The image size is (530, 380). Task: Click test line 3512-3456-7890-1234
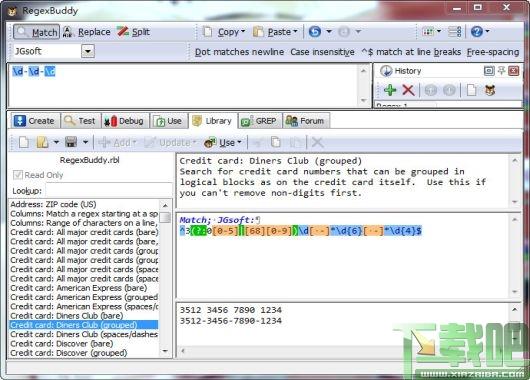(x=231, y=321)
